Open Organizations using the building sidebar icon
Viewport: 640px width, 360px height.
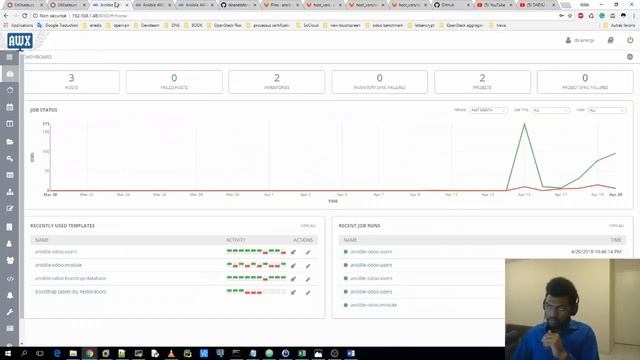point(10,227)
